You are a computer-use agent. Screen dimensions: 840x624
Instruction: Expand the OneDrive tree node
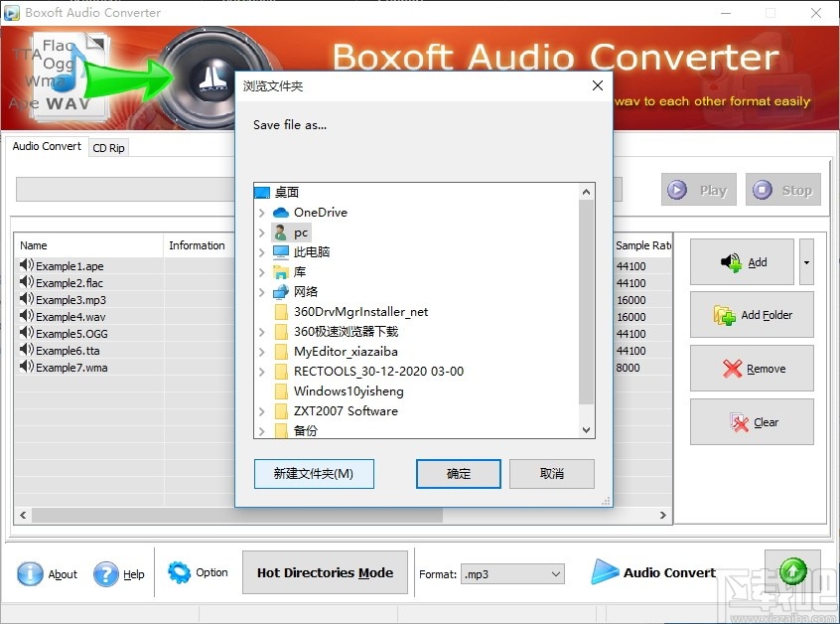click(x=262, y=212)
